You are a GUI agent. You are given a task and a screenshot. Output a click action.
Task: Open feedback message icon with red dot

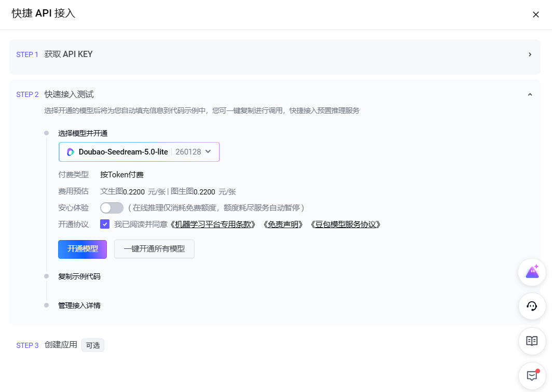(x=532, y=376)
